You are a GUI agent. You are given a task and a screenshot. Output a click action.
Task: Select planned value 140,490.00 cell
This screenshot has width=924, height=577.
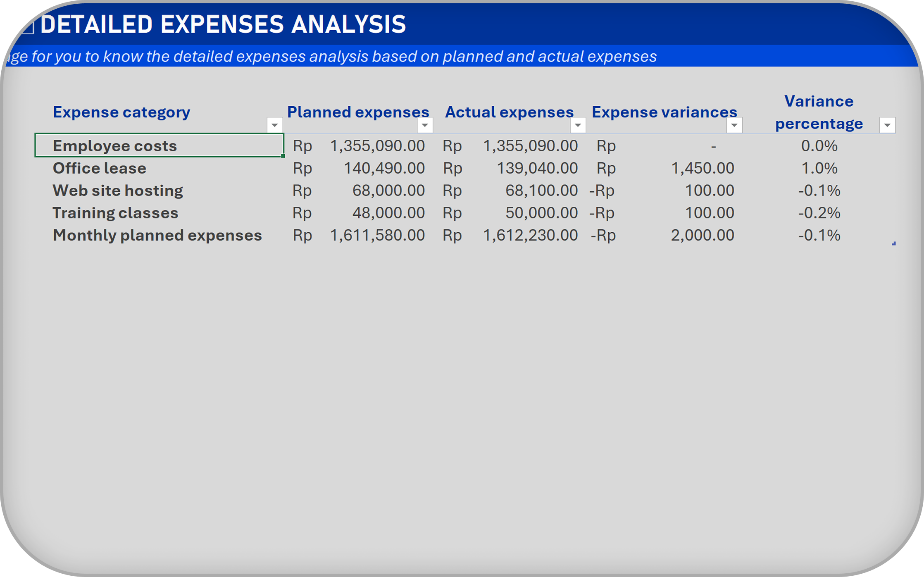[x=384, y=168]
